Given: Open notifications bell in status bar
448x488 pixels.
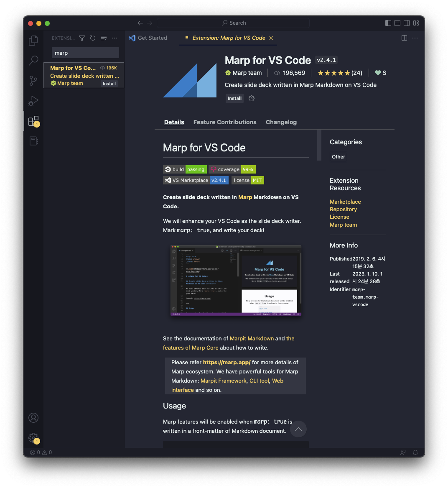Looking at the screenshot, I should 415,452.
